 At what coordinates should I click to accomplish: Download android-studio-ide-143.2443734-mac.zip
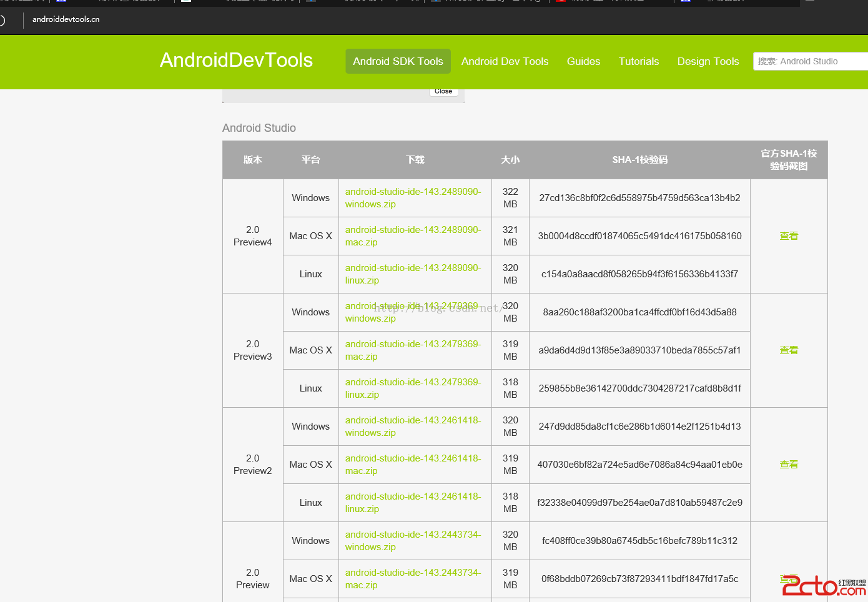coord(413,579)
